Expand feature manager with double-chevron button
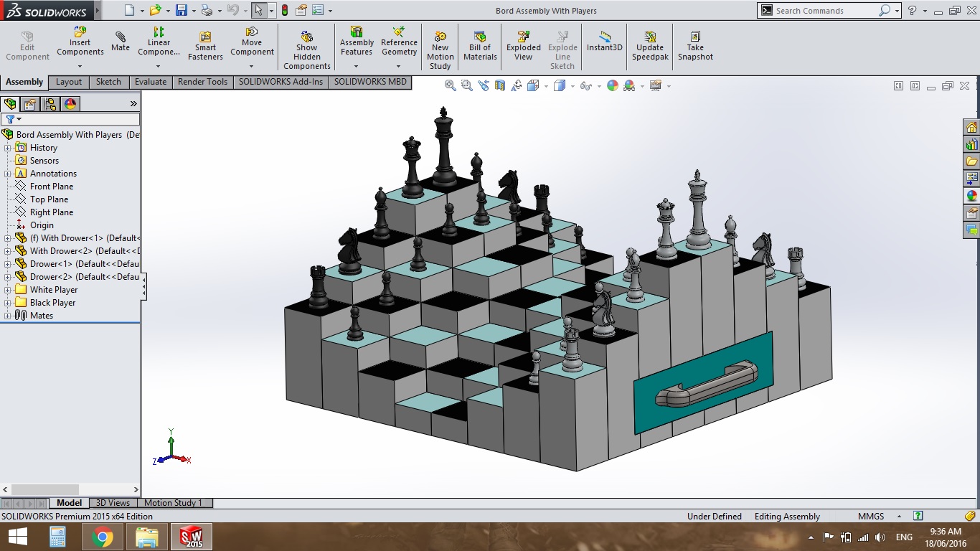980x551 pixels. (x=133, y=104)
